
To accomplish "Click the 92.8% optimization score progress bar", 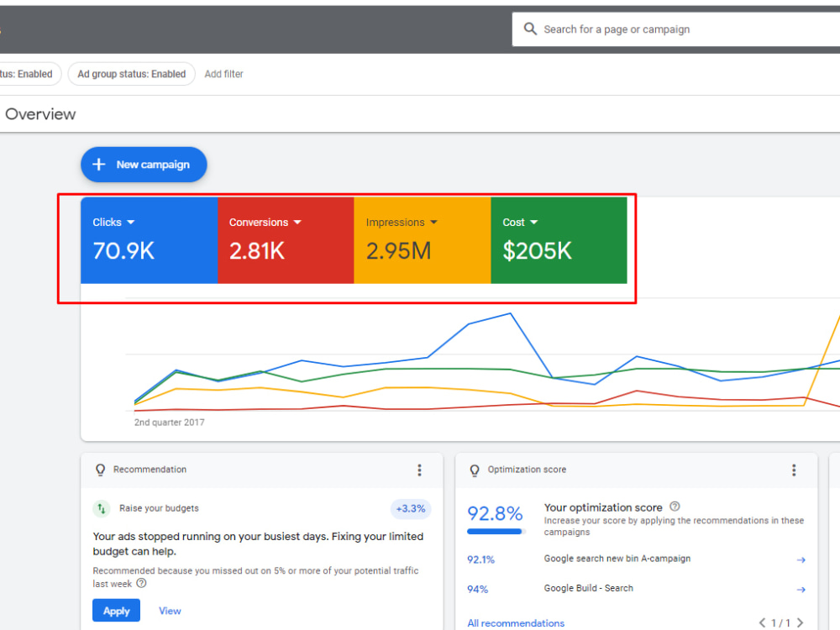I will click(x=496, y=532).
